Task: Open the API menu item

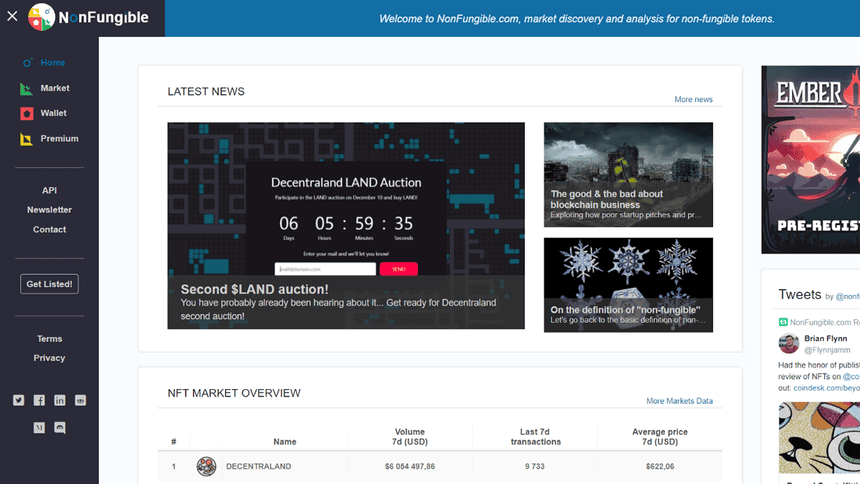Action: (49, 190)
